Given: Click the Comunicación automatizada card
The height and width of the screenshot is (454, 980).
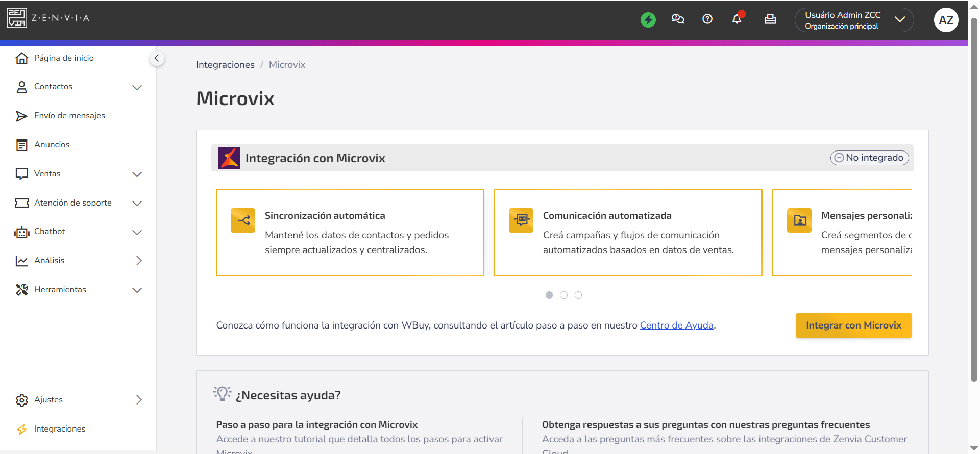Looking at the screenshot, I should (x=628, y=233).
